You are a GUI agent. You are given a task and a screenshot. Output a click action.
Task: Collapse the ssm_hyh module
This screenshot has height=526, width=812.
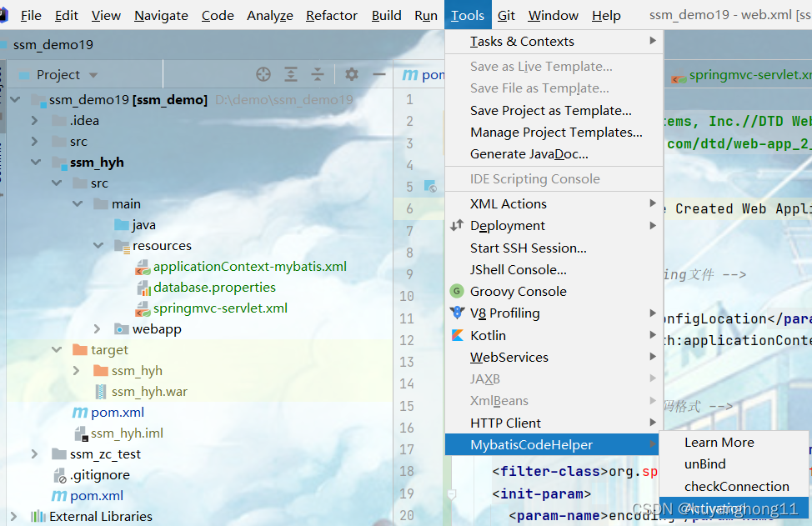(x=36, y=162)
